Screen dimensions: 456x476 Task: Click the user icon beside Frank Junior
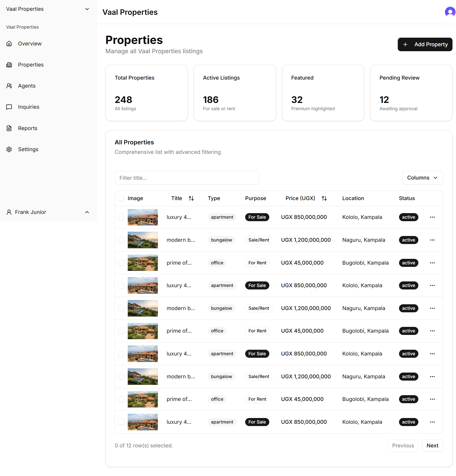[x=9, y=212]
